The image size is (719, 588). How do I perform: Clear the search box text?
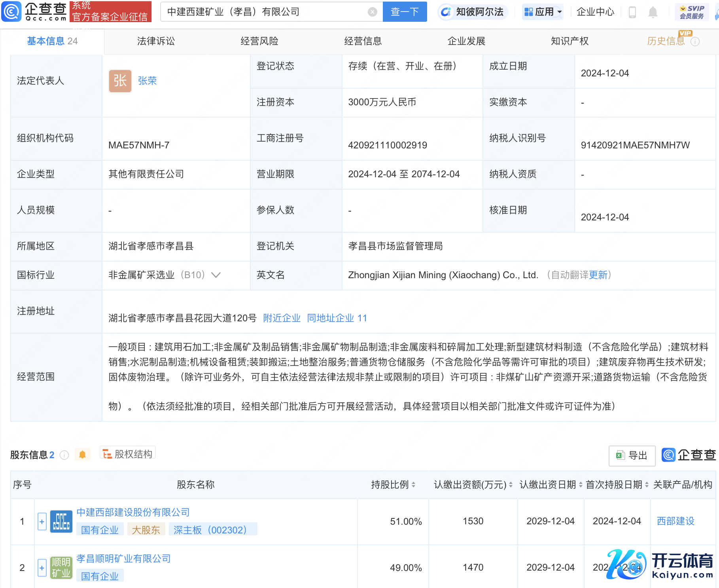[x=372, y=12]
